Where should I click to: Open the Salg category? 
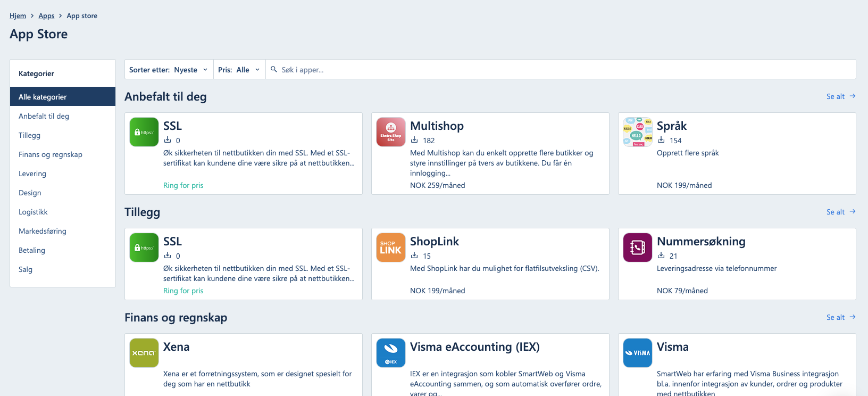[x=63, y=269]
